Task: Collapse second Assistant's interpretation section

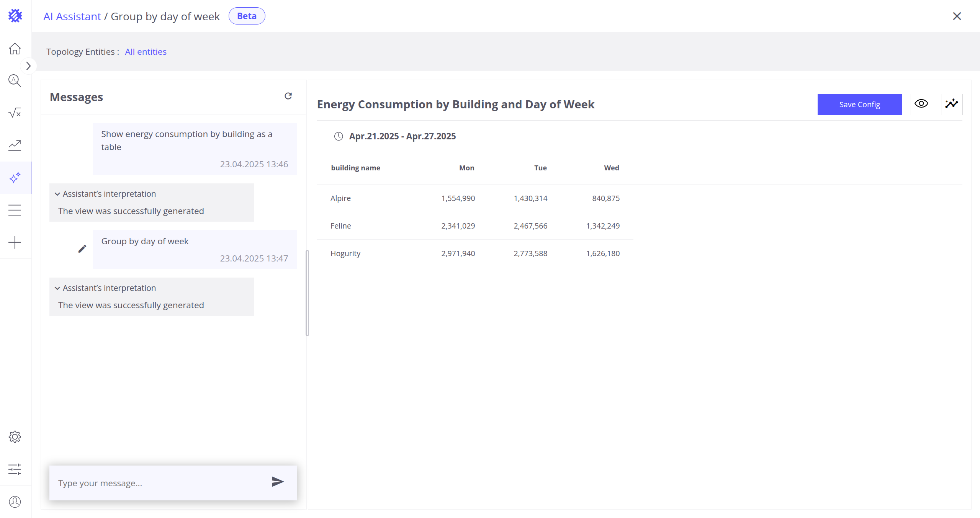Action: coord(57,288)
